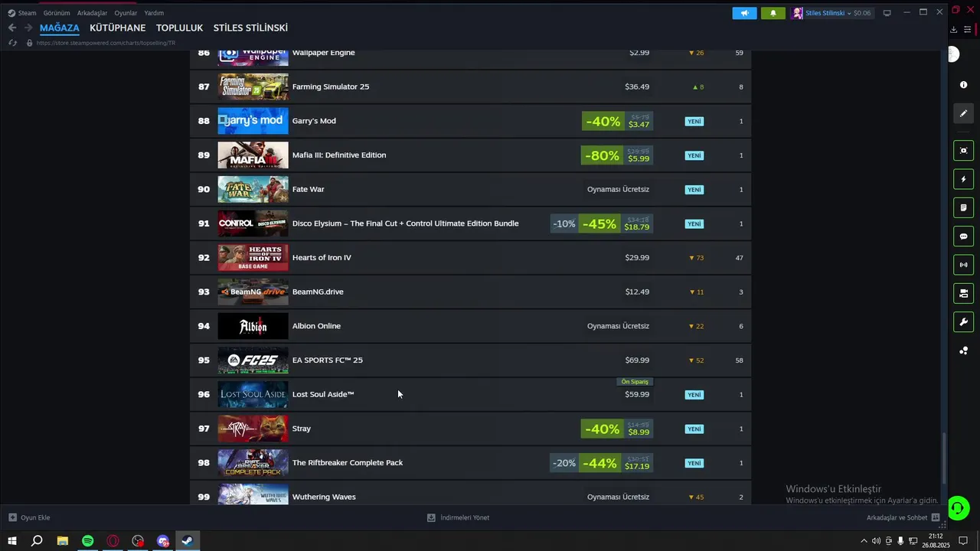The height and width of the screenshot is (551, 980).
Task: Click Oyun Ekle at bottom left
Action: (29, 517)
